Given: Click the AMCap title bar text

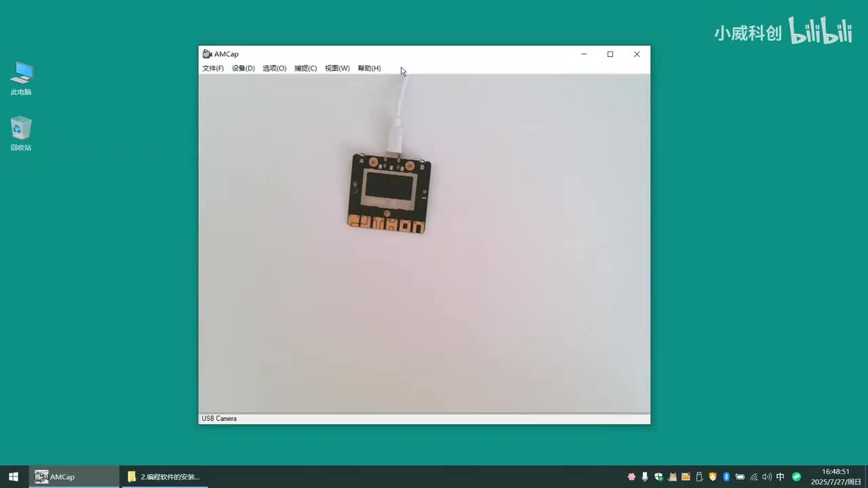Looking at the screenshot, I should 226,54.
